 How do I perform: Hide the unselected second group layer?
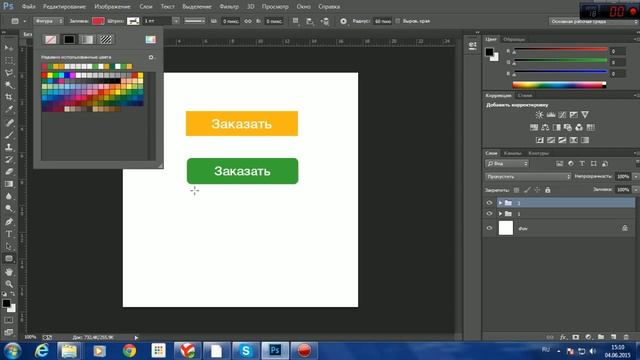(x=489, y=213)
